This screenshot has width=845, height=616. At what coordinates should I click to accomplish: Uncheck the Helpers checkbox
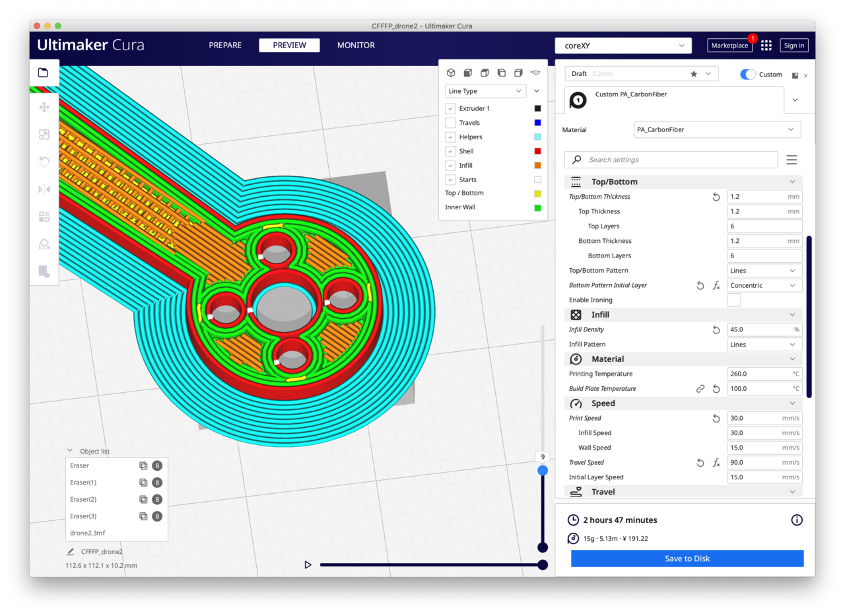(451, 137)
